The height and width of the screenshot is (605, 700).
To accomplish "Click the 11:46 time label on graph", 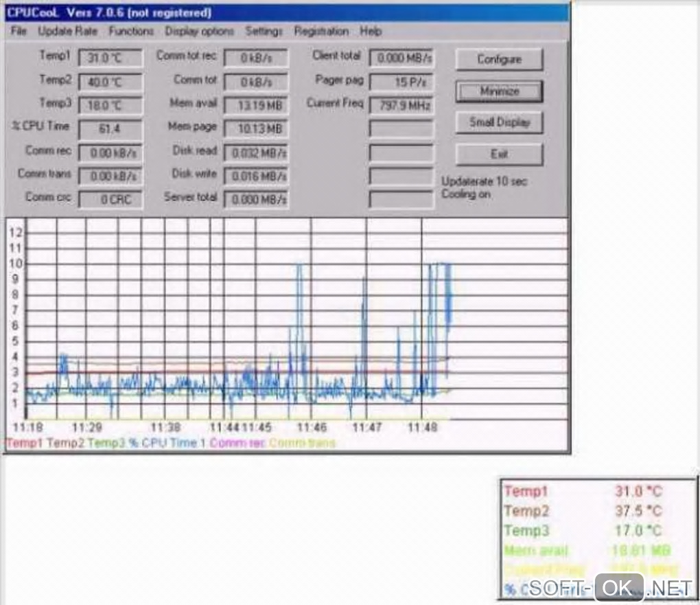I will 312,427.
